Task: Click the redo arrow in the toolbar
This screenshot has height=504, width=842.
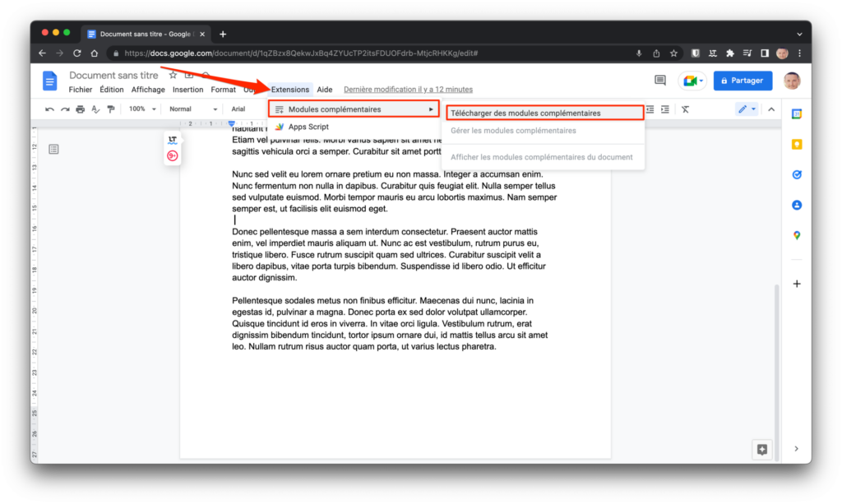Action: pyautogui.click(x=65, y=109)
